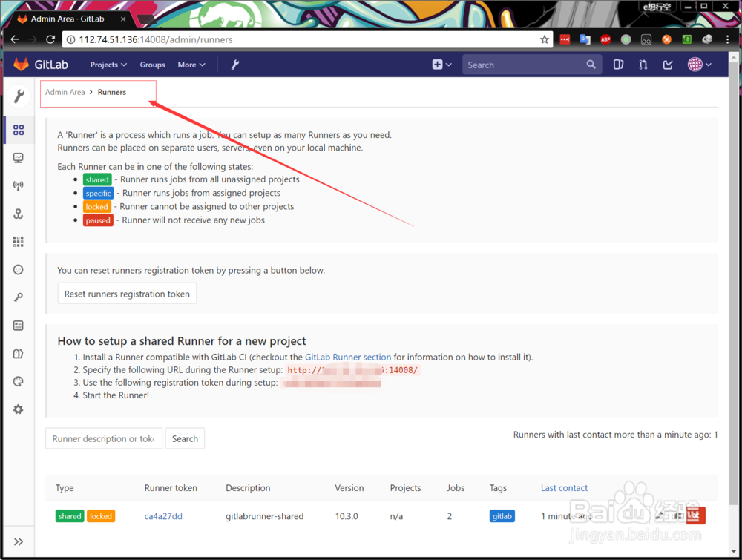Open the new item plus dropdown

[441, 65]
